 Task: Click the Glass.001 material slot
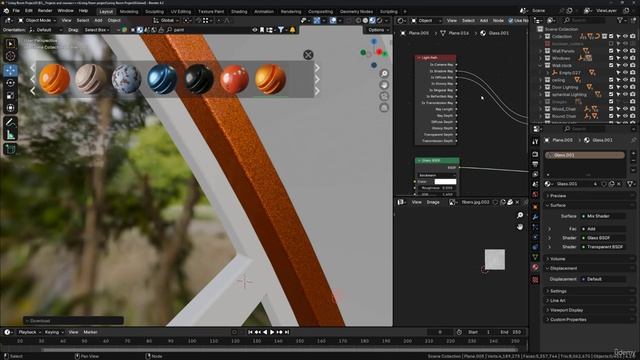click(x=585, y=155)
